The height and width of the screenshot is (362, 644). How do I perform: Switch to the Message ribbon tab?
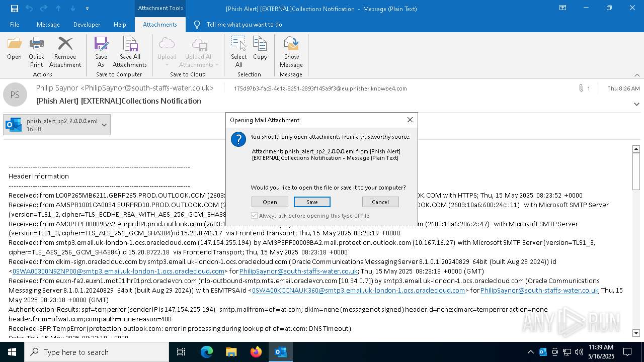click(48, 25)
